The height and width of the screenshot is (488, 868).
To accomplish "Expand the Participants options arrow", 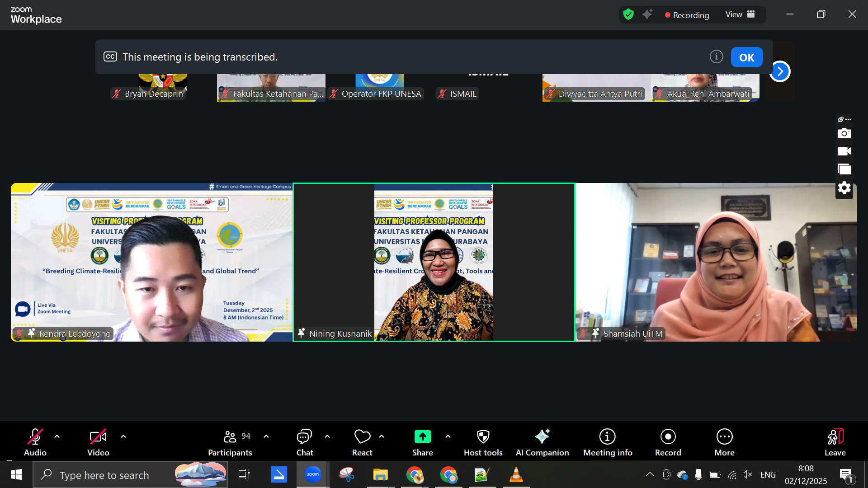I will coord(266,436).
